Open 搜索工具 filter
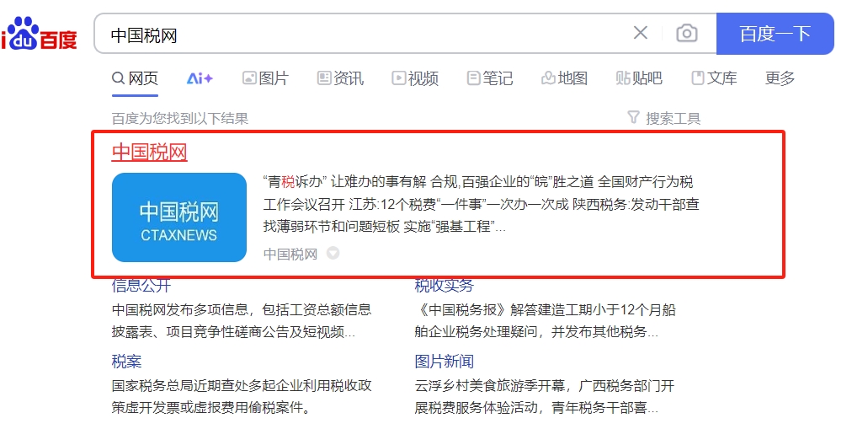Viewport: 868px width, 429px height. 664,118
